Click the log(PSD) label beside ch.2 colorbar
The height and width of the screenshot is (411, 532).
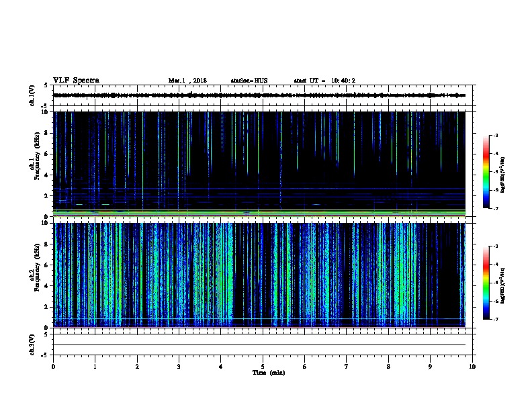tap(502, 285)
